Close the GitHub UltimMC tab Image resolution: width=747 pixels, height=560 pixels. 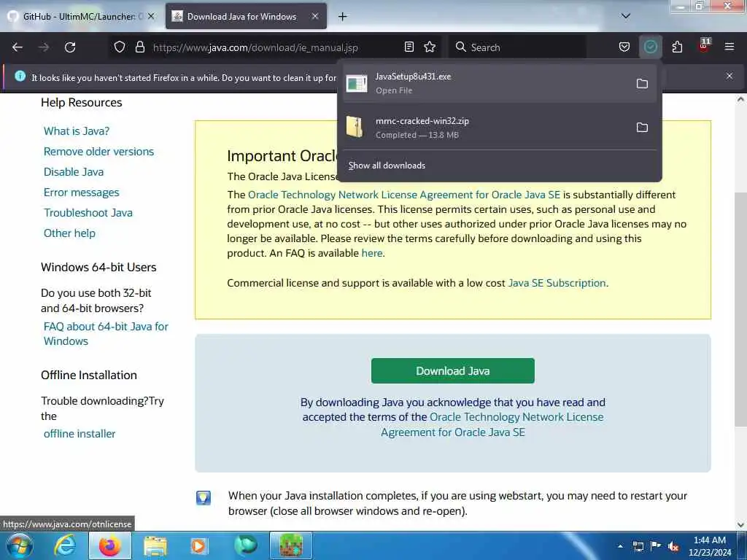tap(151, 16)
